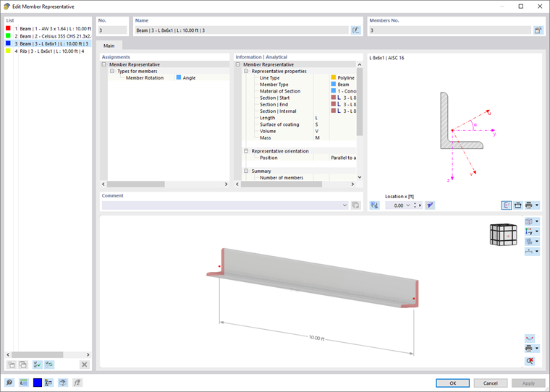Open the display mode dropdown arrow
The width and height of the screenshot is (550, 392).
pos(537,242)
